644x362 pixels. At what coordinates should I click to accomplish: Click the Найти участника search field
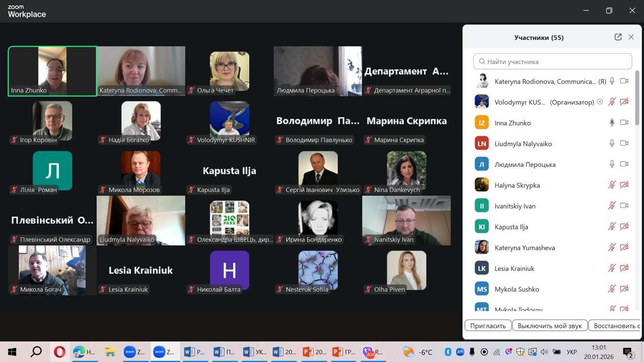[552, 61]
